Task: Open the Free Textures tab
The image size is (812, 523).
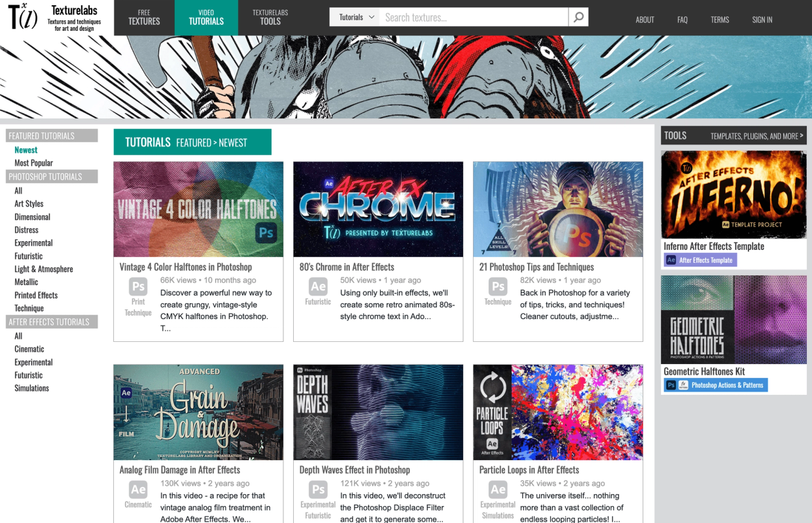Action: click(144, 18)
